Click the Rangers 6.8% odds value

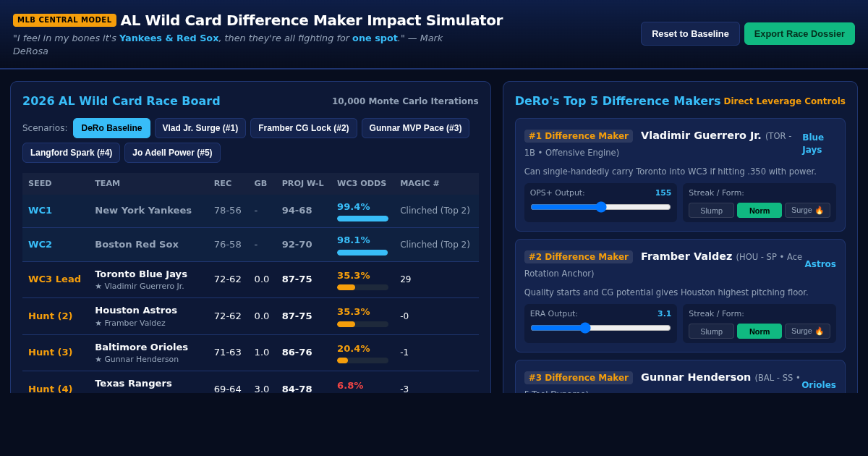[x=350, y=385]
